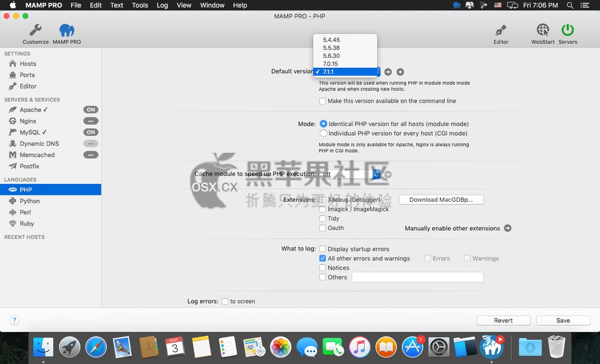This screenshot has width=600, height=364.
Task: Enable the Oauth extension checkbox
Action: click(x=323, y=228)
